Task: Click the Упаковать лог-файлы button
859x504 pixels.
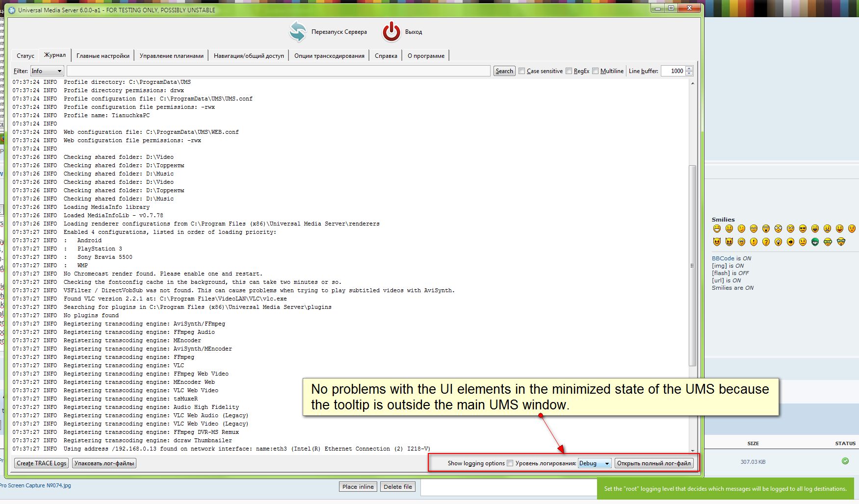Action: click(x=104, y=463)
